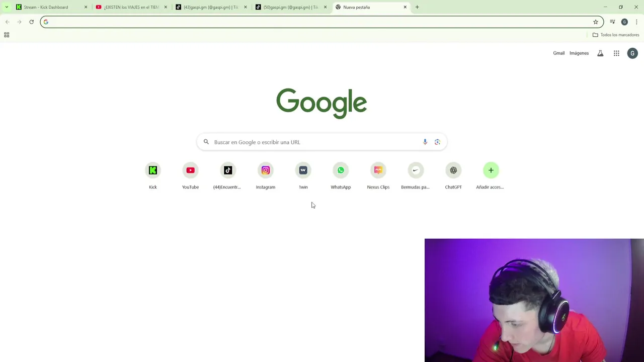This screenshot has height=362, width=644.
Task: Close the Nueva pestaña tab
Action: click(x=405, y=7)
